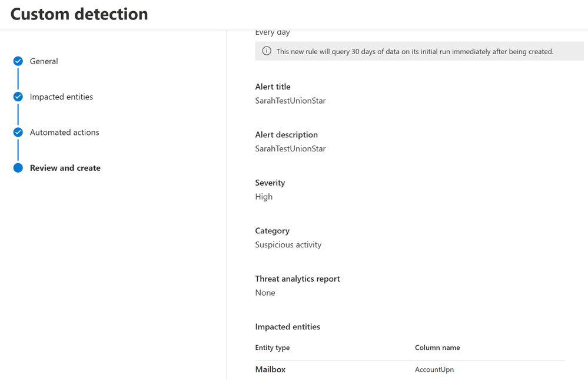Click the Entity type column header
This screenshot has width=588, height=380.
coord(273,348)
